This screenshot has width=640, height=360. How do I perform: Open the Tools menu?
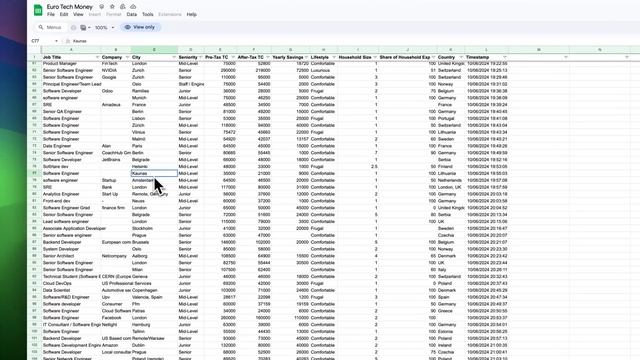[148, 14]
